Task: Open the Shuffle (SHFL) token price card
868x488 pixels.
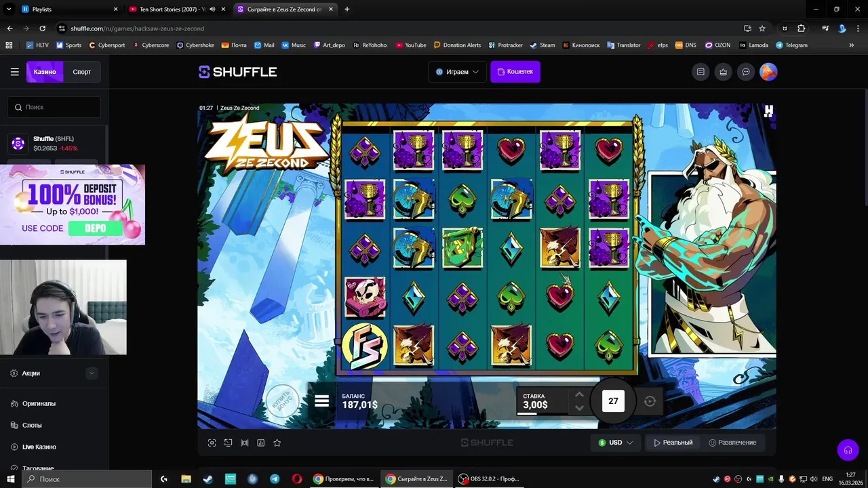Action: [54, 143]
